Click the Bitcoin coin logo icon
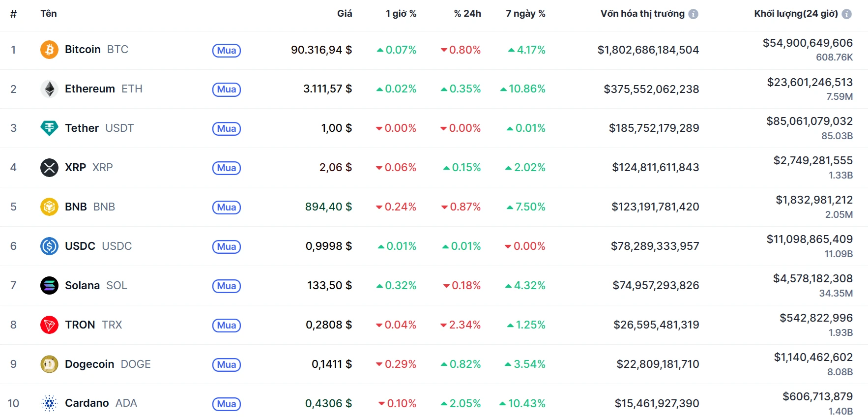Screen dimensions: 868x419 coord(49,50)
